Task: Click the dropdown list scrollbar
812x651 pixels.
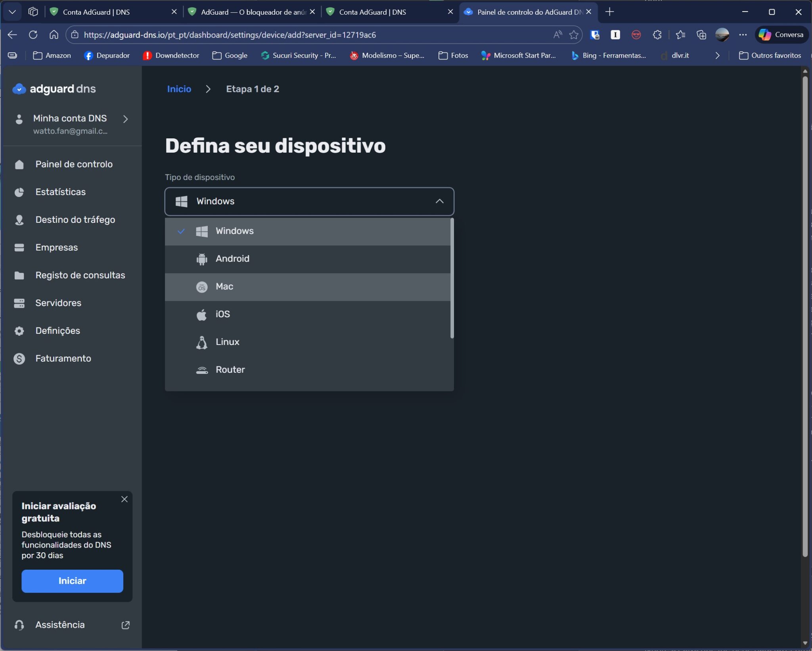Action: (452, 278)
